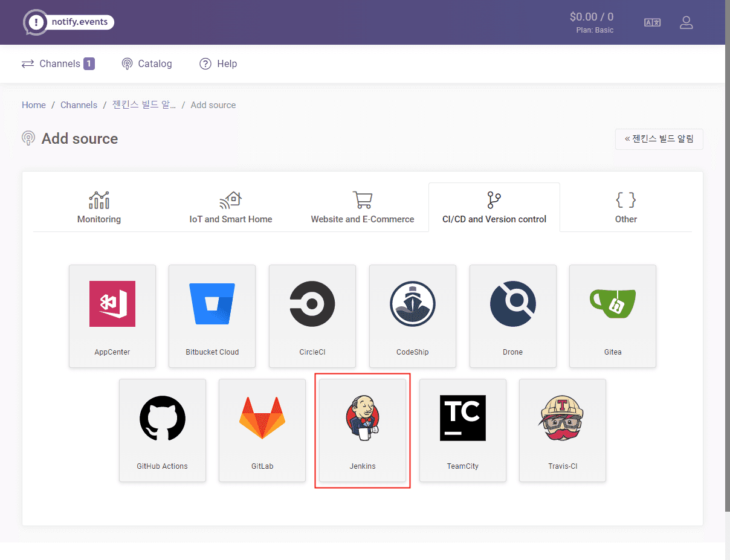Open the language switcher icon
The image size is (730, 560).
tap(652, 22)
